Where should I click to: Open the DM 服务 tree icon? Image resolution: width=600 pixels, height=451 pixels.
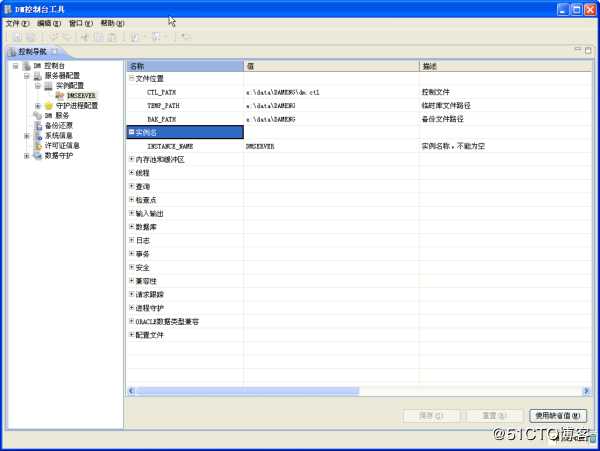(38, 116)
